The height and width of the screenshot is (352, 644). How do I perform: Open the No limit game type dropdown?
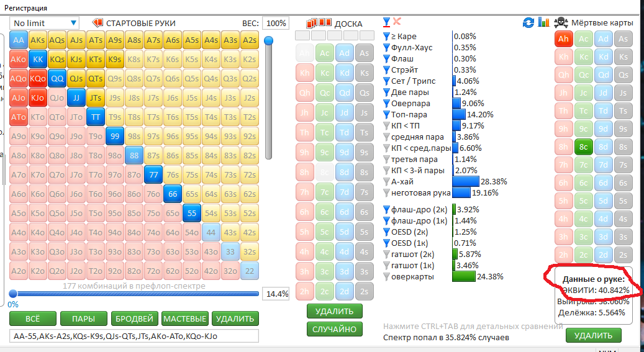click(45, 23)
